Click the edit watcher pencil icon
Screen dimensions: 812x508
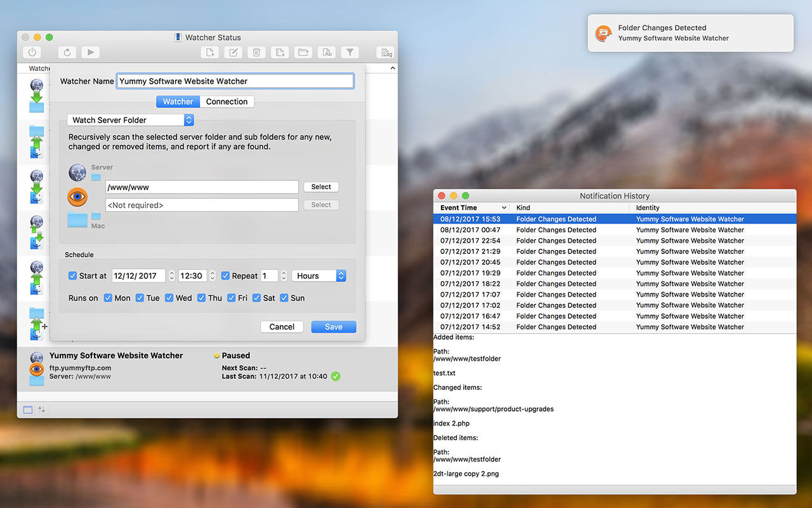tap(233, 53)
